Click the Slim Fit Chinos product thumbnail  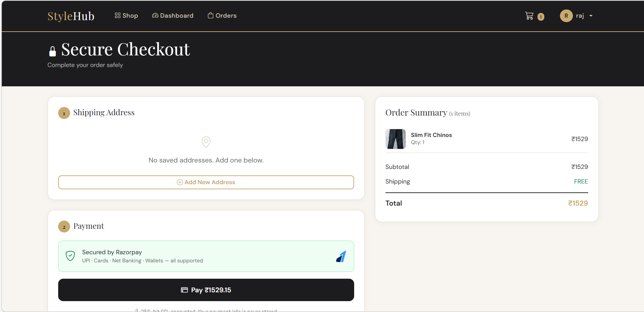point(395,139)
